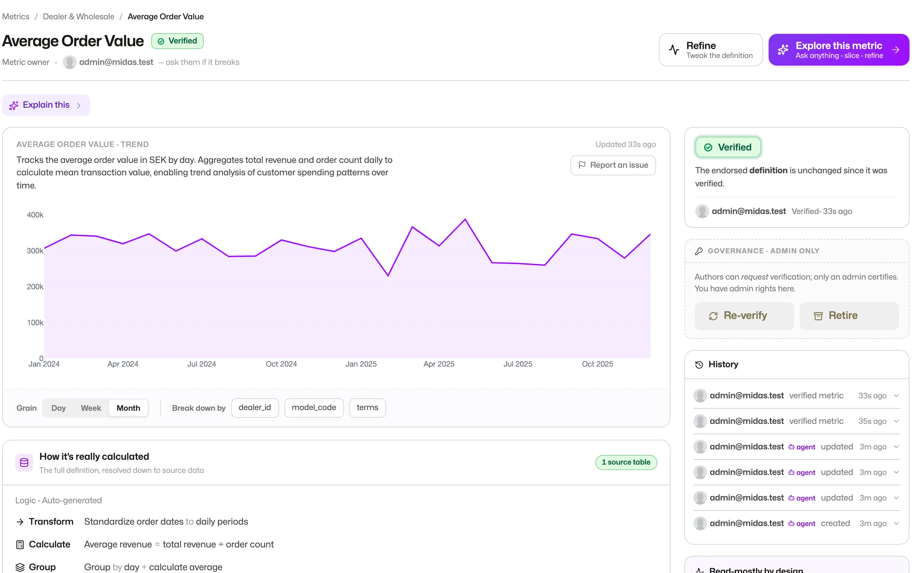Screen dimensions: 924x573
Task: Click the avatar in agent created history row
Action: pos(700,523)
